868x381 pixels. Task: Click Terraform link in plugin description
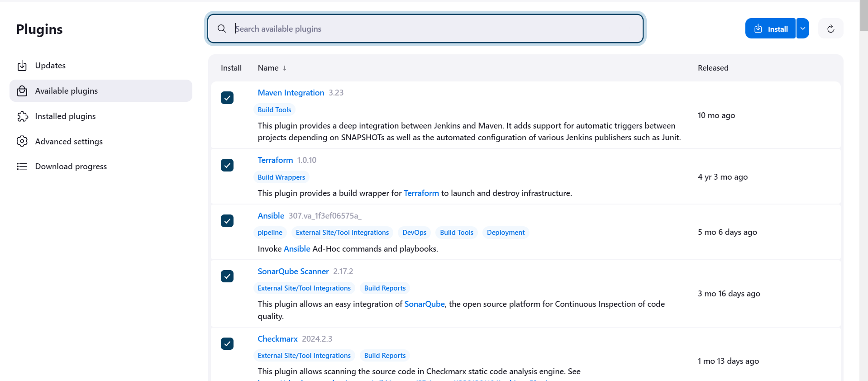tap(421, 193)
